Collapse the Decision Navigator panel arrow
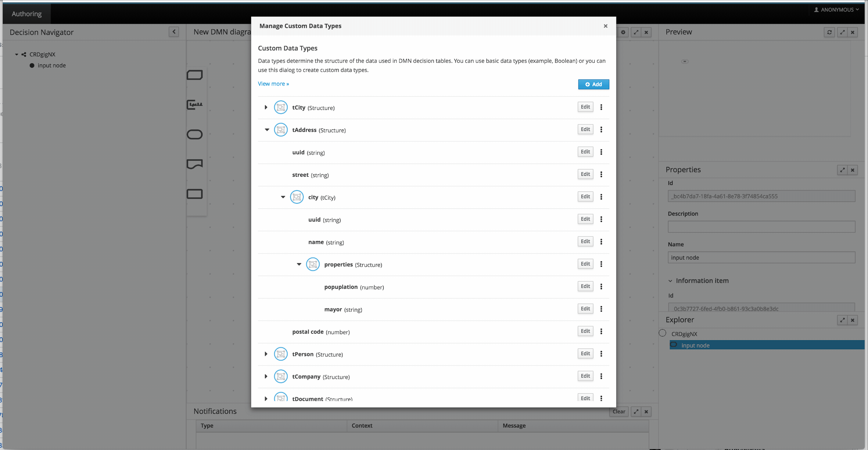Image resolution: width=868 pixels, height=450 pixels. [174, 32]
